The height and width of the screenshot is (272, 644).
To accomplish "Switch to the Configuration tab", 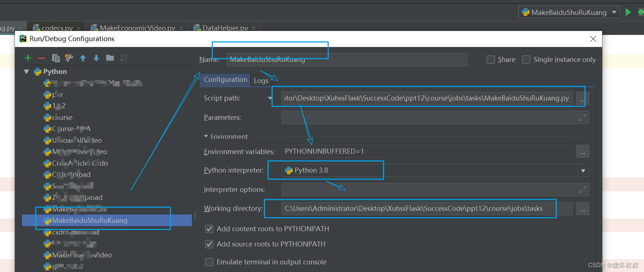I will (225, 79).
